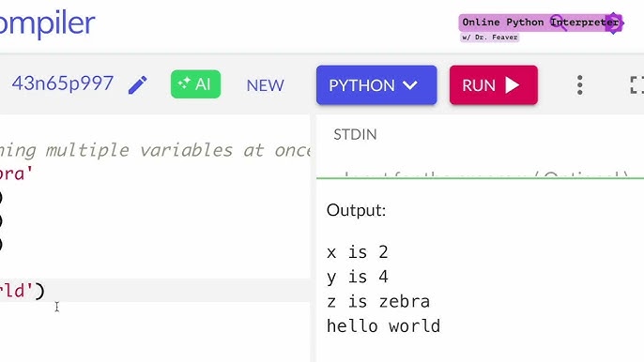Click the compiler site logo text
The height and width of the screenshot is (362, 644).
click(48, 23)
